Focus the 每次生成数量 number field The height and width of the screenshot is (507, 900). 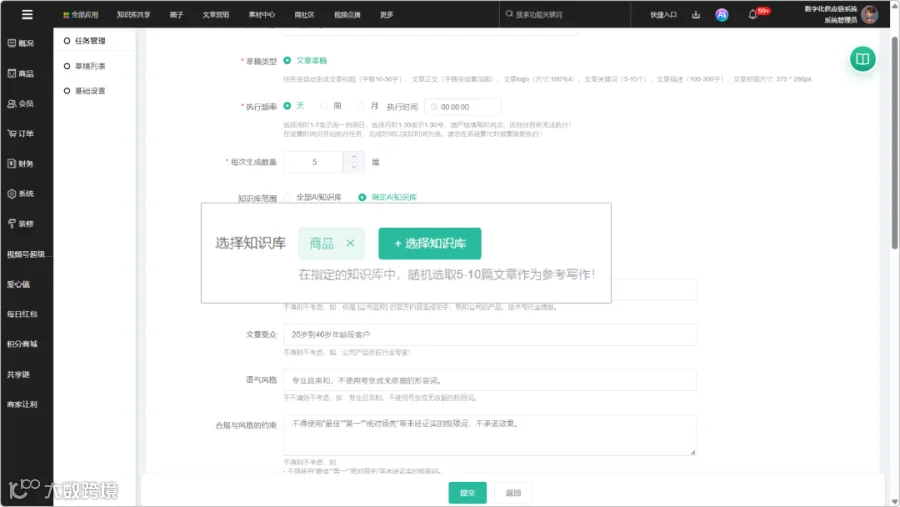coord(314,162)
